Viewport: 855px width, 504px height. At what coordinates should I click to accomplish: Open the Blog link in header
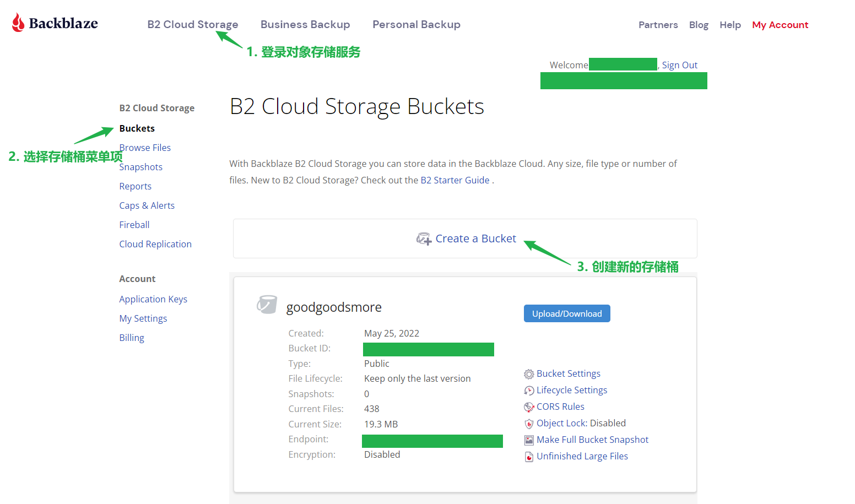coord(699,25)
